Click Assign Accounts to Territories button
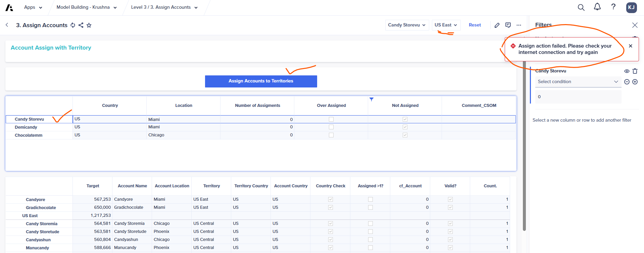The width and height of the screenshot is (644, 253). click(261, 81)
